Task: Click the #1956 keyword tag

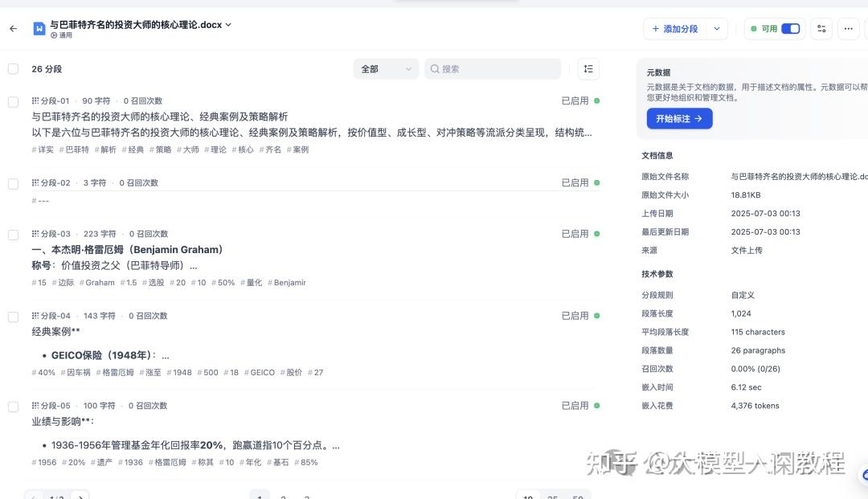Action: tap(44, 463)
